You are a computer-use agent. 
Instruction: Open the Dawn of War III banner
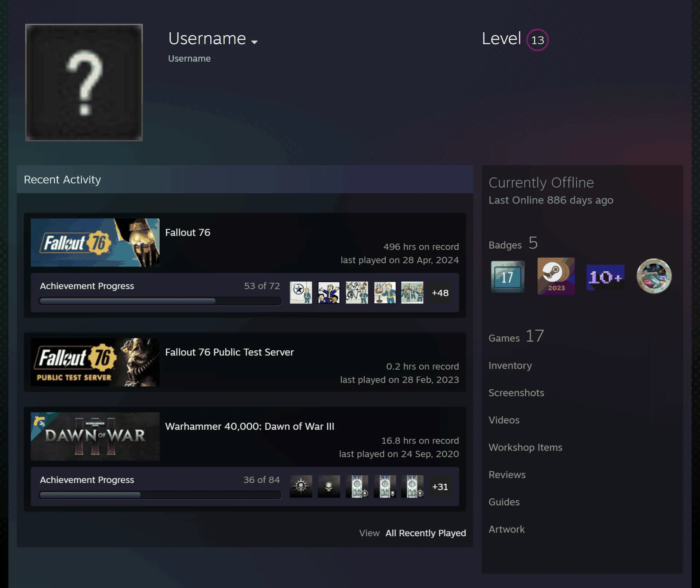(95, 436)
